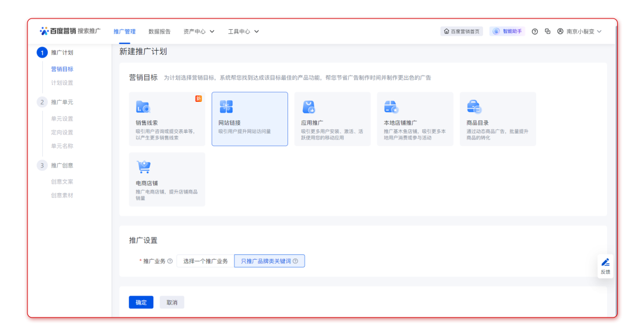Screen dimensions: 644x336
Task: Open the 智能助手 assistant
Action: click(x=507, y=32)
